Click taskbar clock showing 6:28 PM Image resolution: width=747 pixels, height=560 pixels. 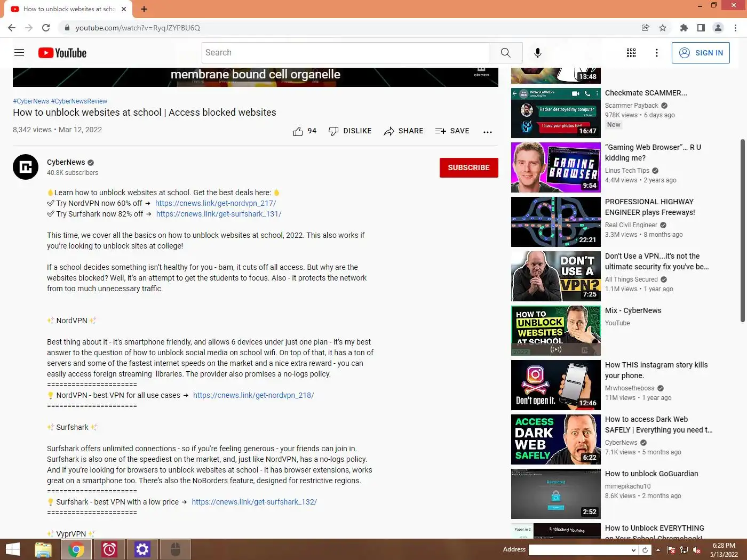click(724, 550)
